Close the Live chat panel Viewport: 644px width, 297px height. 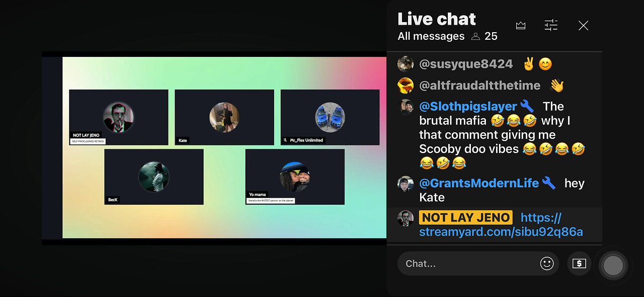point(583,26)
